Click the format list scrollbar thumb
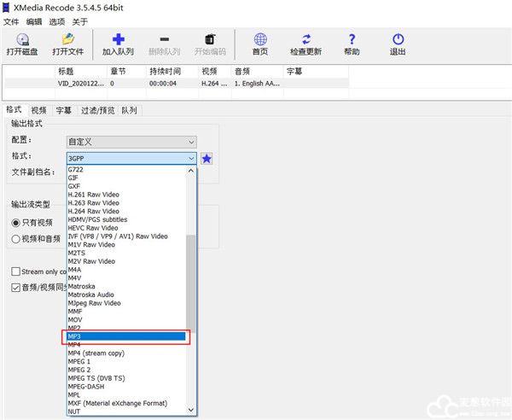 point(190,283)
